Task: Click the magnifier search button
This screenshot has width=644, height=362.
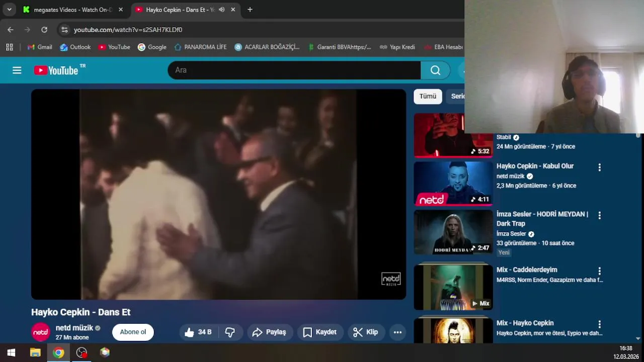Action: [436, 70]
